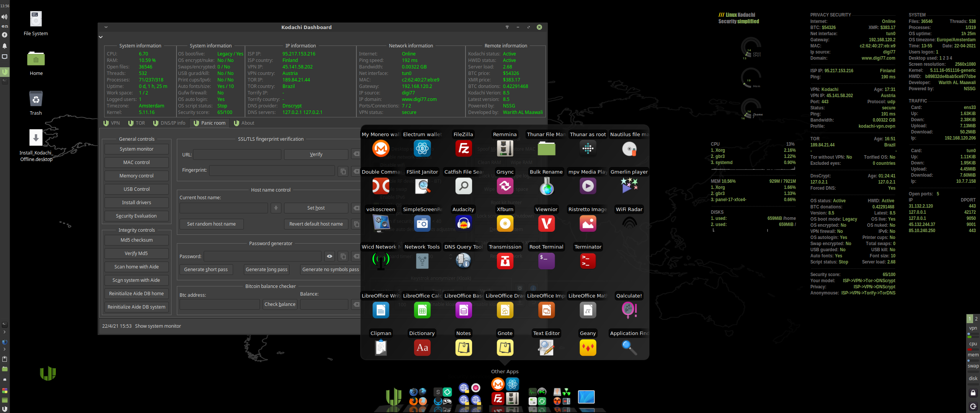Open the About tab
The width and height of the screenshot is (980, 413).
coord(244,123)
